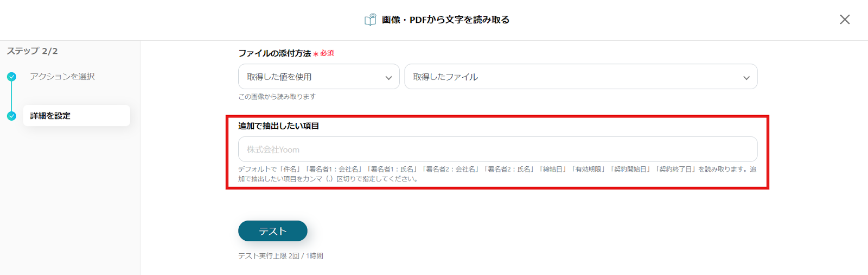Viewport: 868px width, 275px height.
Task: Select the 詳細を設定 step
Action: [76, 116]
